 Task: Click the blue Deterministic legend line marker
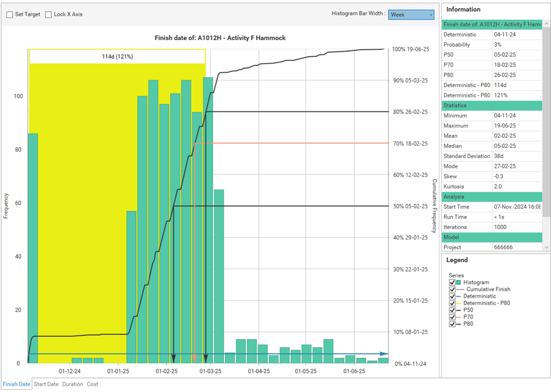[x=459, y=296]
